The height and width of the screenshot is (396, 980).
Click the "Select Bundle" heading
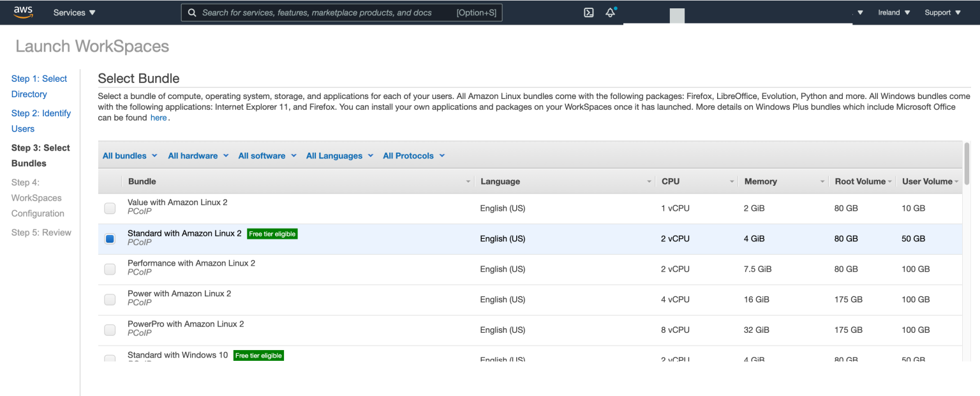[x=138, y=79]
